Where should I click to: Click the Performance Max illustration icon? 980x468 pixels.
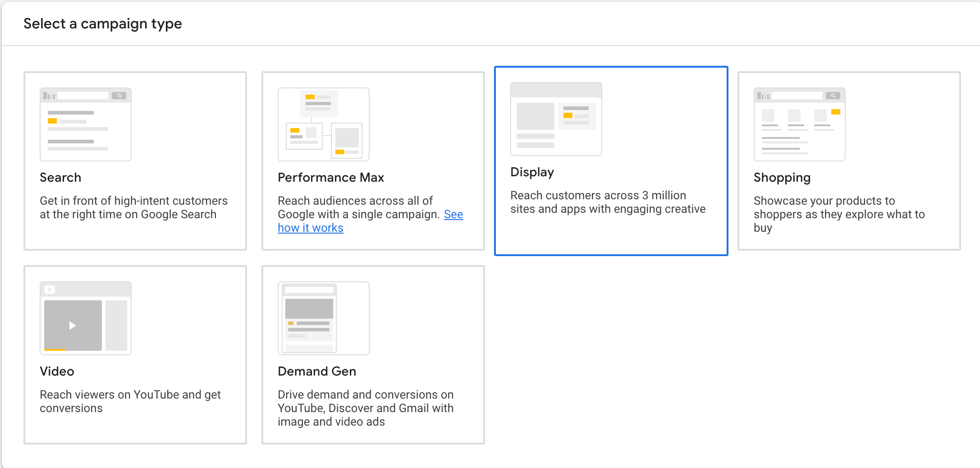pyautogui.click(x=324, y=124)
